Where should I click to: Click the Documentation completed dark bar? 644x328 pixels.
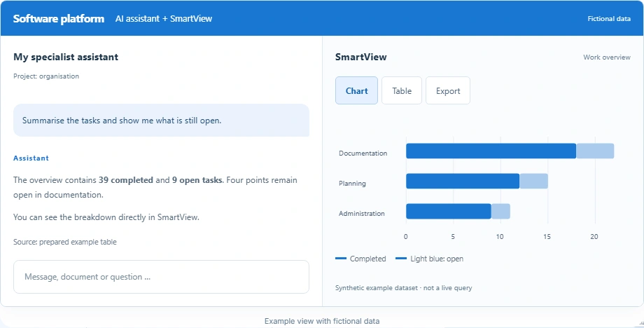pyautogui.click(x=491, y=151)
